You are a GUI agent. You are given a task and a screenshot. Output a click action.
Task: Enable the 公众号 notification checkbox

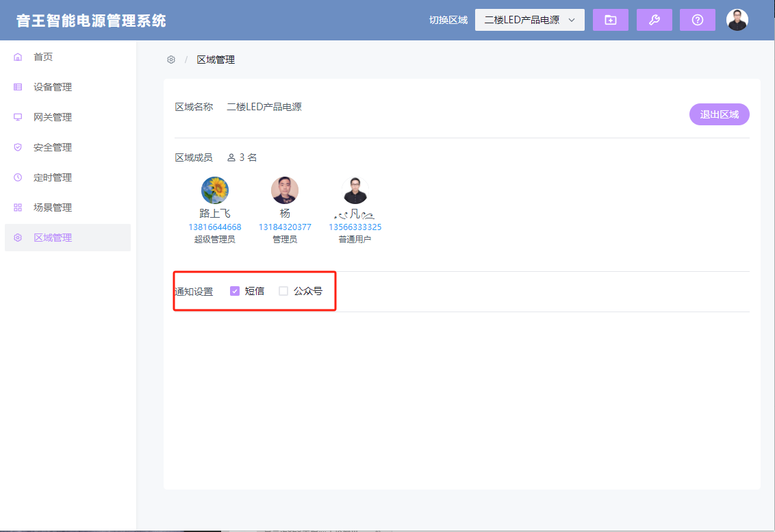pyautogui.click(x=283, y=291)
